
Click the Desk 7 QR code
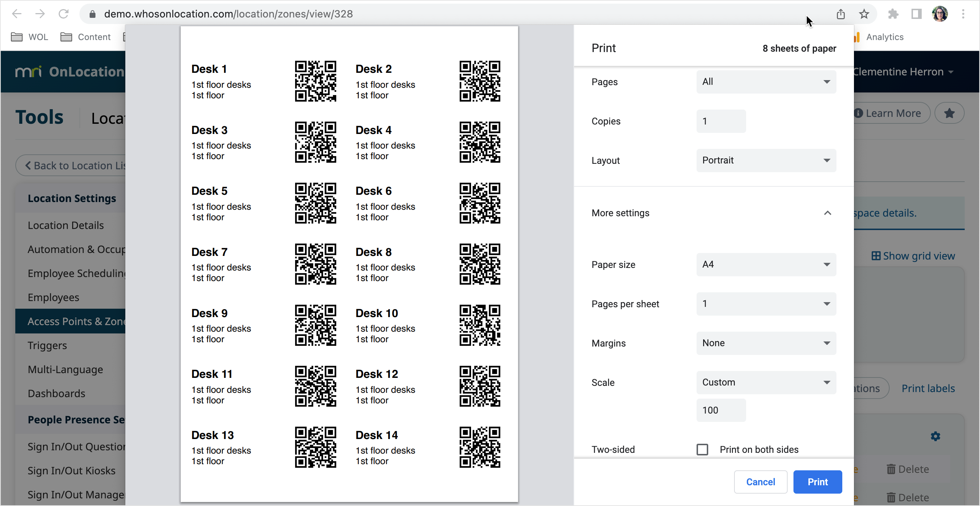(315, 264)
